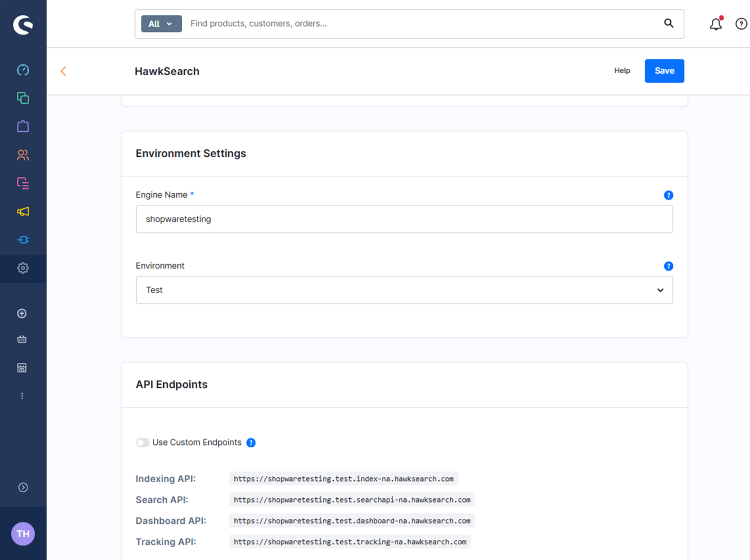Click the add sales channel plus icon

22,314
